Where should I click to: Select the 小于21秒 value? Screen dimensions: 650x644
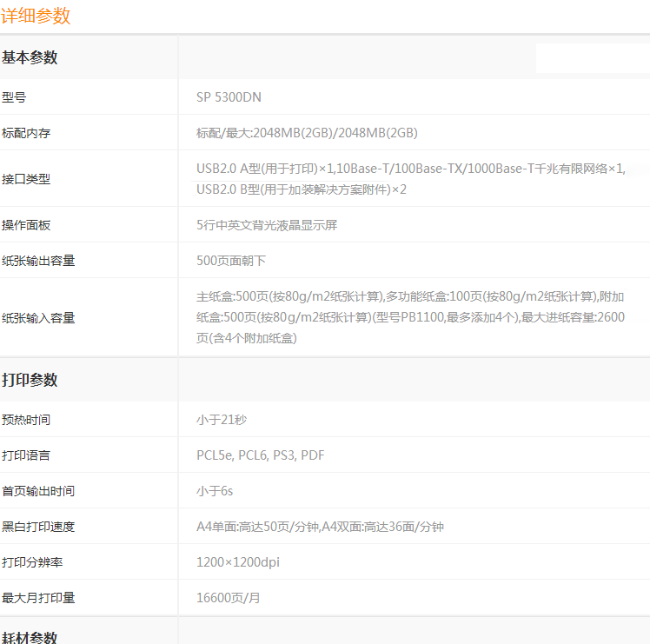(x=222, y=420)
